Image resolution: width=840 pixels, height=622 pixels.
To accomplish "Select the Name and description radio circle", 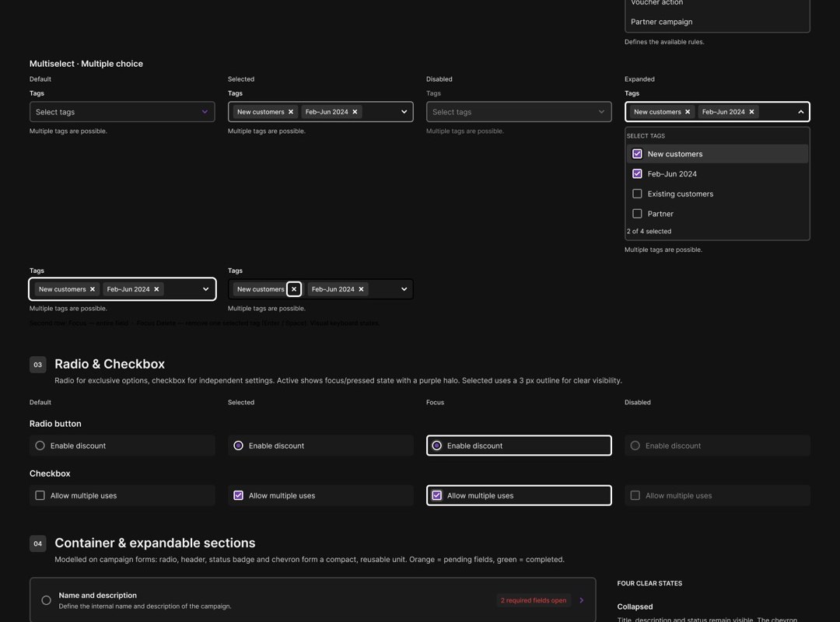I will pos(46,600).
